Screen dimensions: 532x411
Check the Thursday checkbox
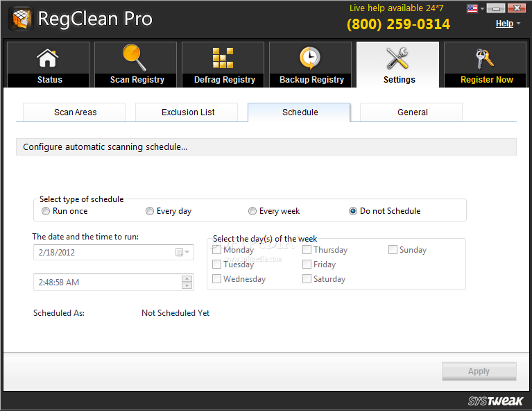tap(307, 250)
